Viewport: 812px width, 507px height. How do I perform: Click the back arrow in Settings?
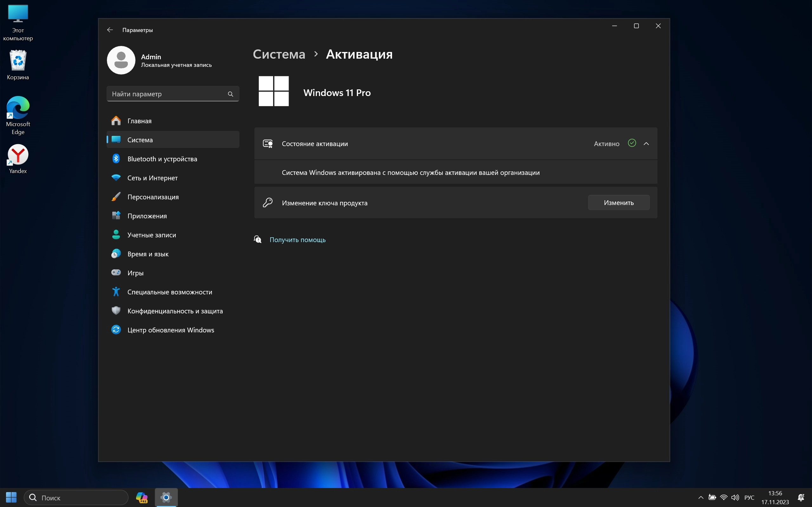(x=110, y=30)
